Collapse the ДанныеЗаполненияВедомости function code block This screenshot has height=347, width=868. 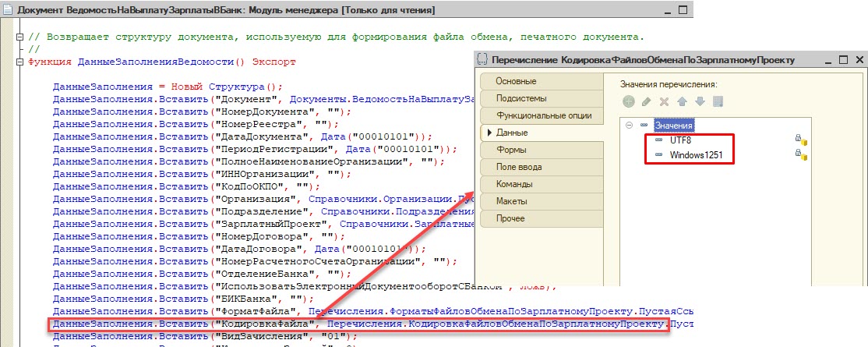tap(20, 62)
